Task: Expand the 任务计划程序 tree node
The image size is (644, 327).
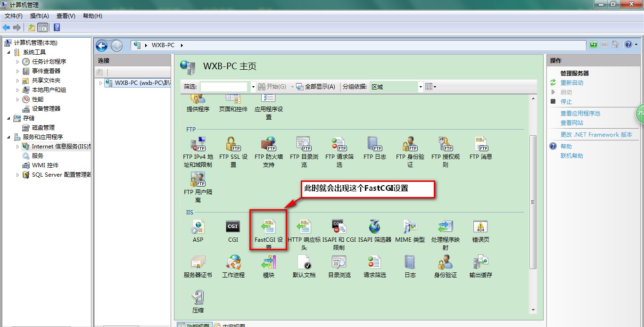Action: coord(18,62)
